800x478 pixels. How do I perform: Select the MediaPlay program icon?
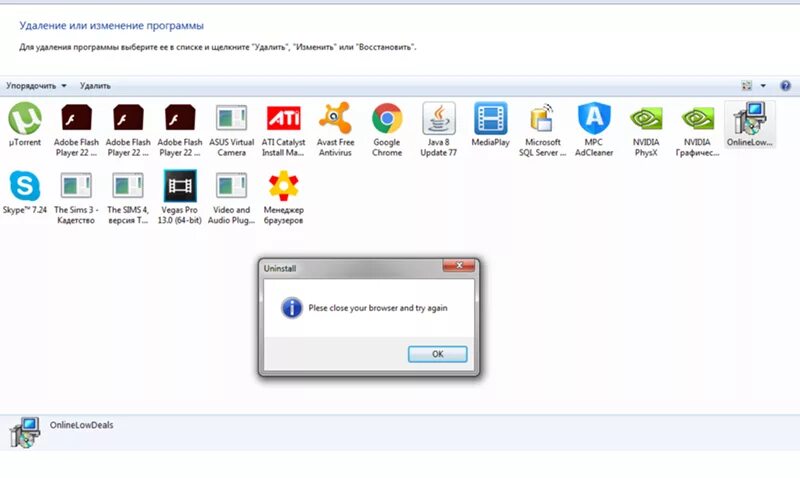(490, 118)
